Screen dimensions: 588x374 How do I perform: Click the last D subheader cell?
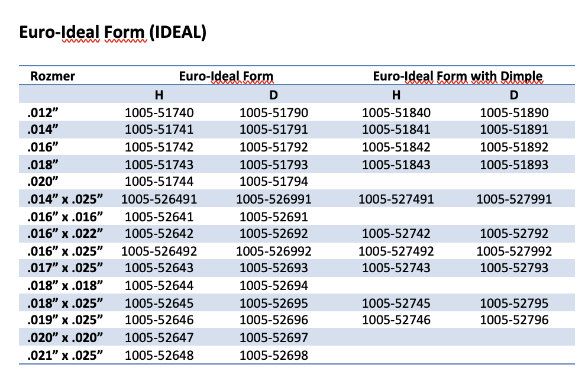(513, 95)
